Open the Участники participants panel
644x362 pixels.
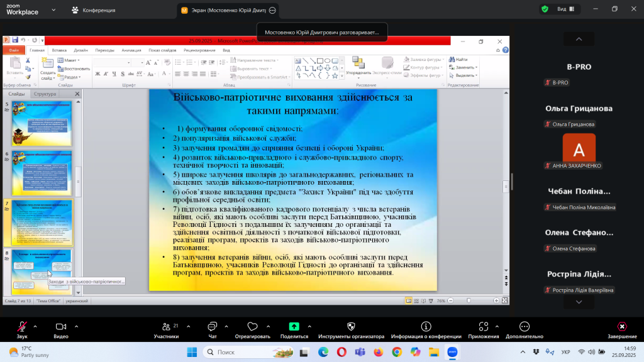pyautogui.click(x=166, y=327)
